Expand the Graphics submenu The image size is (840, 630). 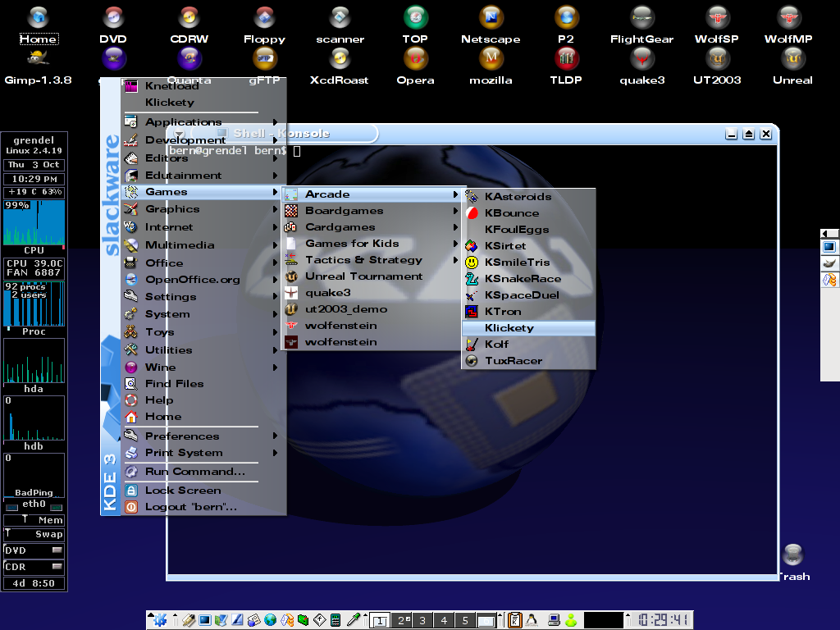point(202,209)
